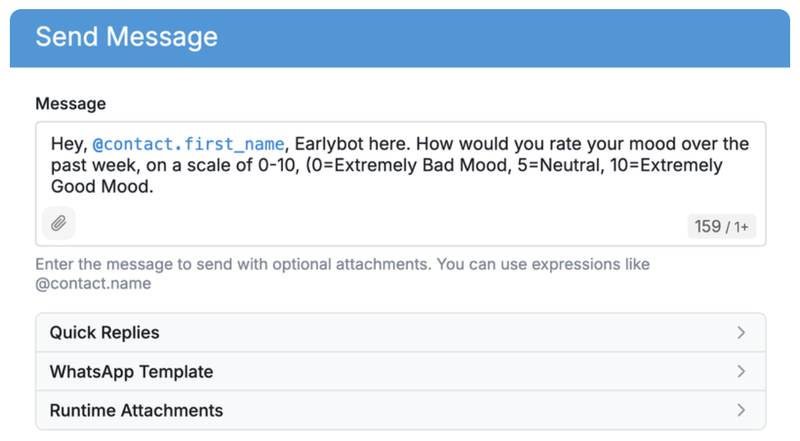The width and height of the screenshot is (800, 441).
Task: Click the paperclip attachment icon
Action: [59, 223]
